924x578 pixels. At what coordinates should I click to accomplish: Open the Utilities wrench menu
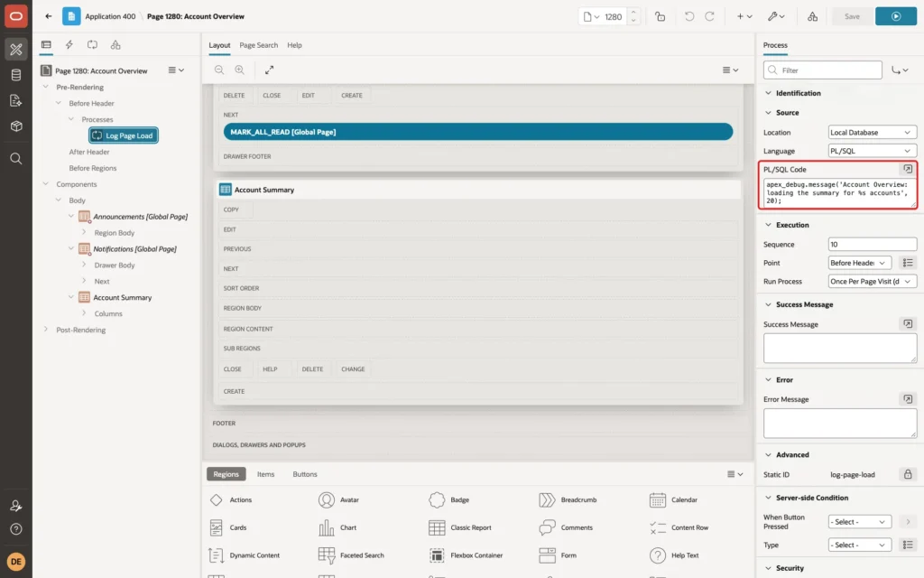[x=776, y=16]
